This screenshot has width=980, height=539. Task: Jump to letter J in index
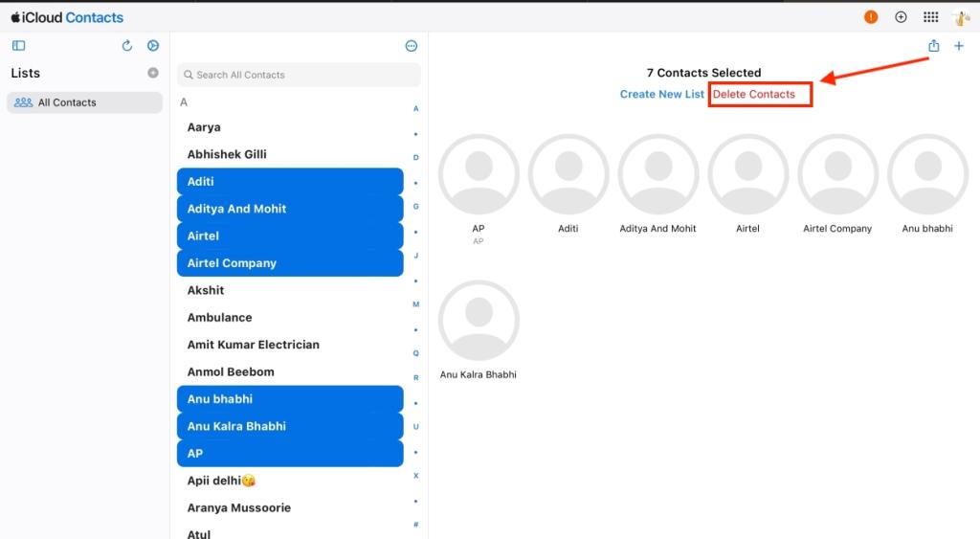(x=415, y=255)
